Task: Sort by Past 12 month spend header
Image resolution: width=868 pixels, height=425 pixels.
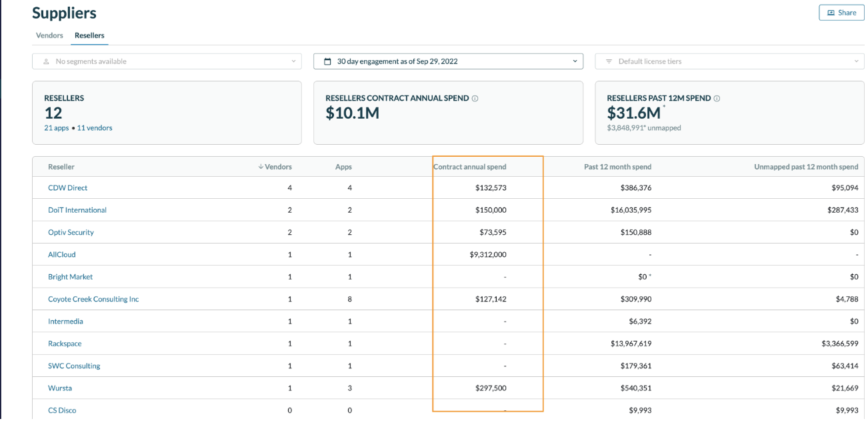Action: [x=617, y=167]
